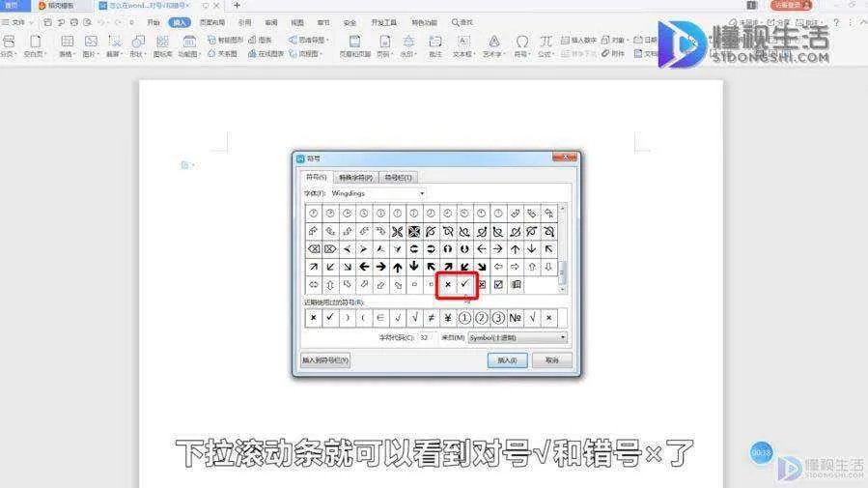
Task: Insert a table with the 表格 ribbon tool
Action: 67,46
